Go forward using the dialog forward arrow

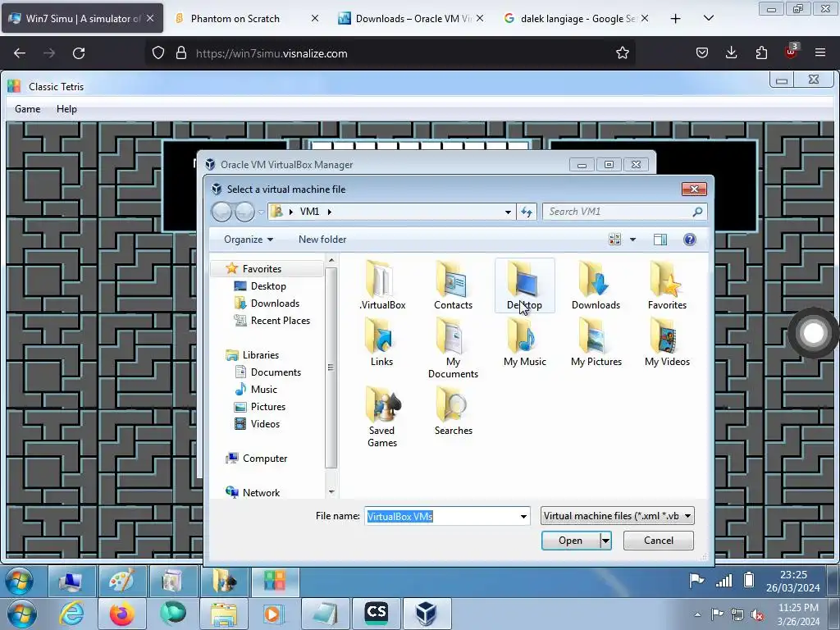point(244,212)
